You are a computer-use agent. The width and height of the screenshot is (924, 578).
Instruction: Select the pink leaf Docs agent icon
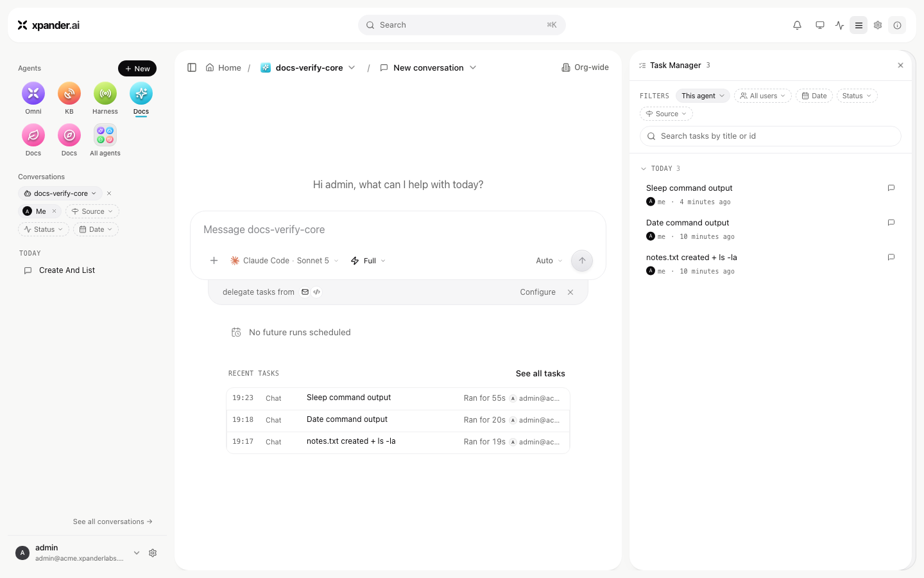33,136
